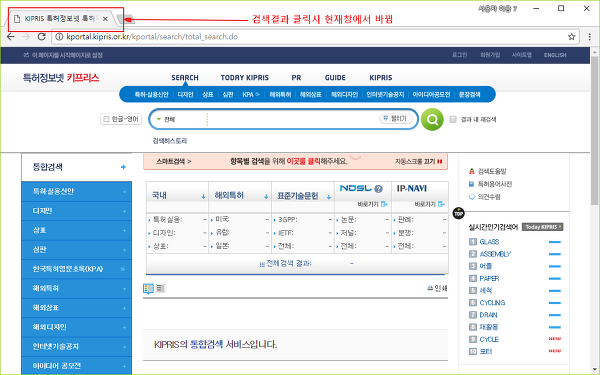Expand the 국내 column arrow
The width and height of the screenshot is (600, 375).
(204, 197)
